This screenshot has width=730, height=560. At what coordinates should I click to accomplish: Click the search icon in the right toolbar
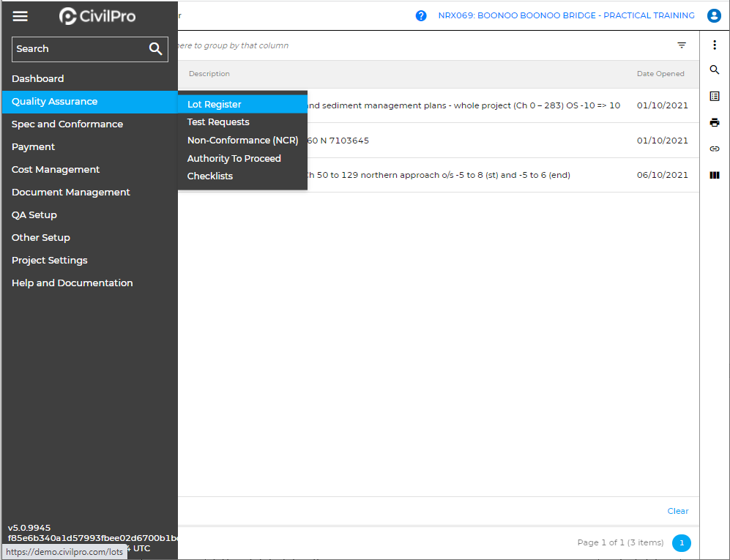click(x=715, y=70)
